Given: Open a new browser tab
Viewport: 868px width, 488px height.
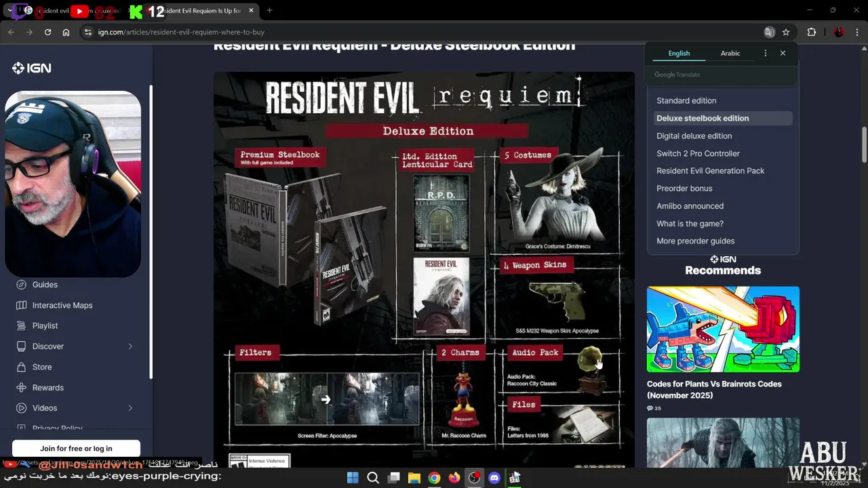Looking at the screenshot, I should click(269, 10).
